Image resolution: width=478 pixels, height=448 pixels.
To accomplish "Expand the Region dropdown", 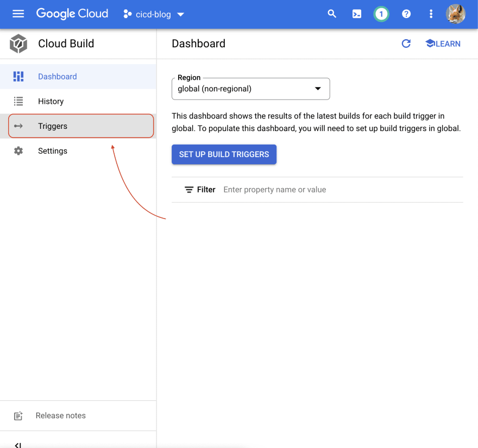I will pyautogui.click(x=250, y=89).
